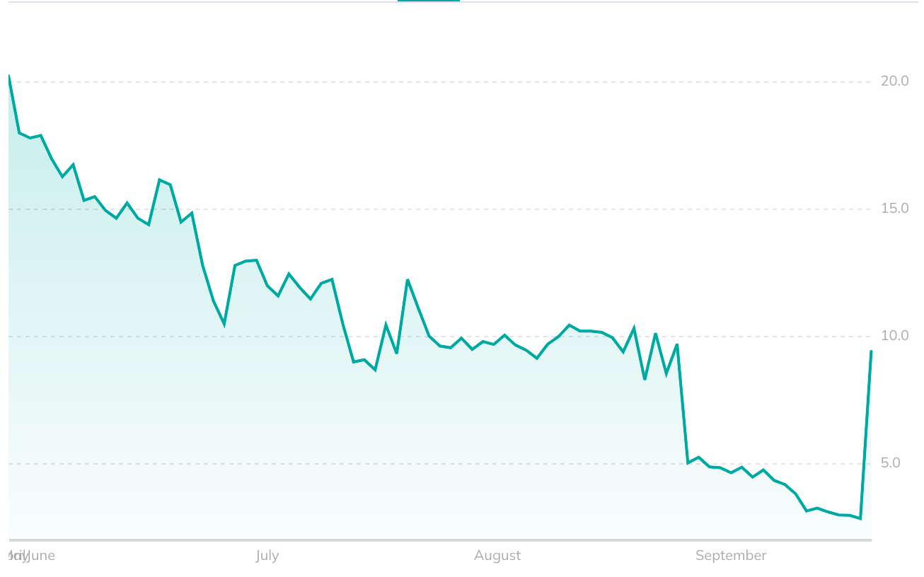Image resolution: width=924 pixels, height=577 pixels.
Task: Click the 20.0 y-axis label
Action: click(894, 81)
